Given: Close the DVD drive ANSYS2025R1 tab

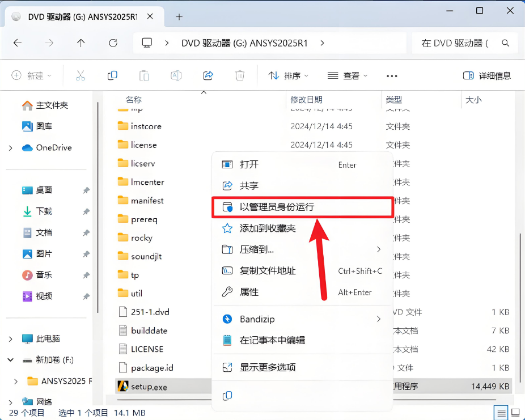Looking at the screenshot, I should click(x=150, y=16).
